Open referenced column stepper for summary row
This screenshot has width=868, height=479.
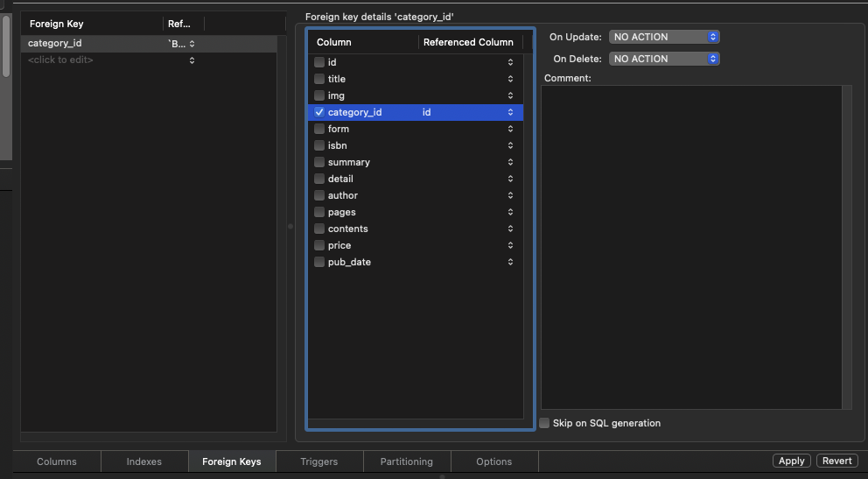[x=510, y=162]
